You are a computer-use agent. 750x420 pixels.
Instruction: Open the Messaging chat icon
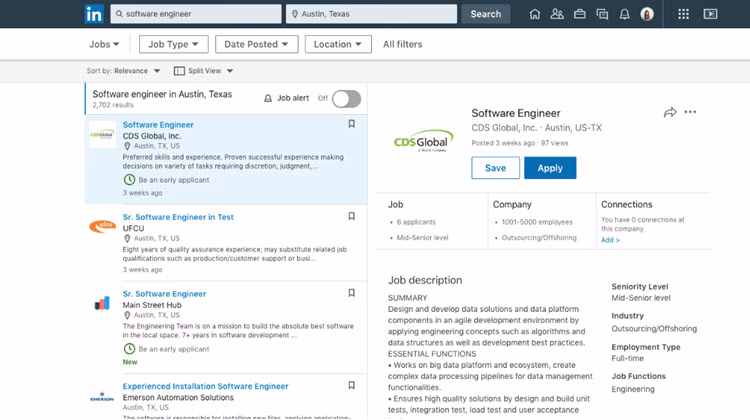click(602, 14)
